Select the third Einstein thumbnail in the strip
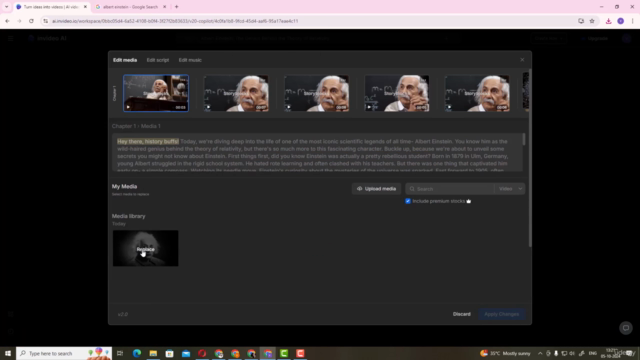The height and width of the screenshot is (360, 640). (x=316, y=93)
